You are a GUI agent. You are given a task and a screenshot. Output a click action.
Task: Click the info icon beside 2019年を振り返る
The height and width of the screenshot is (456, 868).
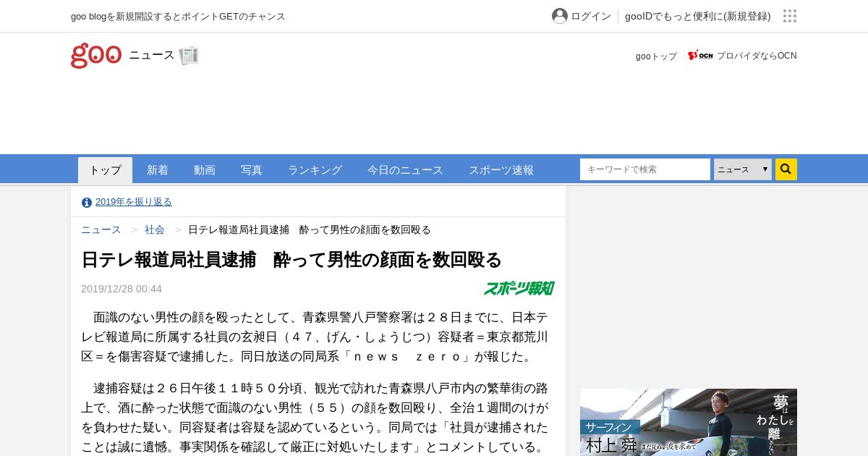tap(87, 203)
